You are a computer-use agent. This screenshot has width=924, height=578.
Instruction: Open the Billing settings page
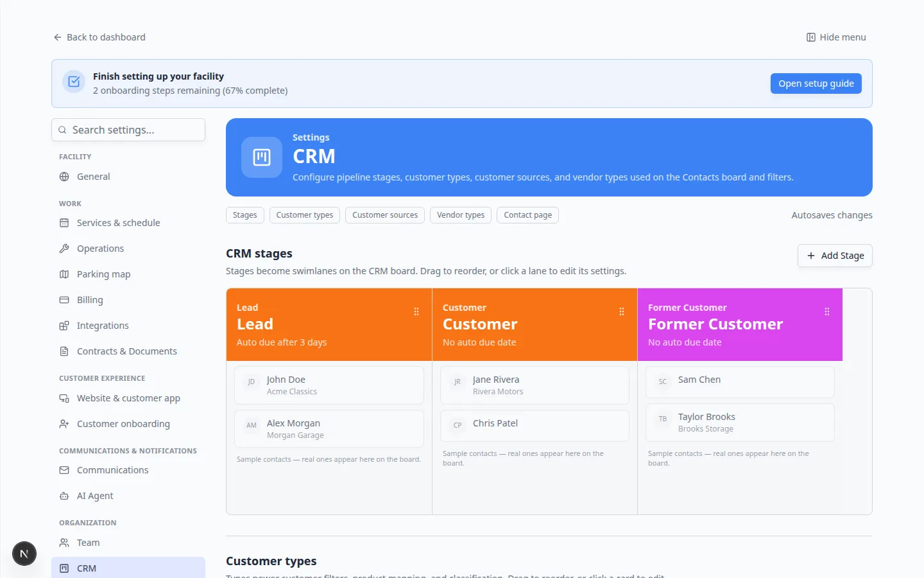tap(128, 300)
